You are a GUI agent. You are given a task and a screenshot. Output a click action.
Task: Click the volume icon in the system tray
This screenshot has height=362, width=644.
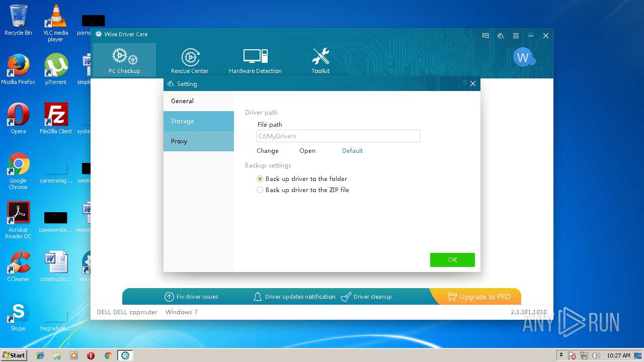[x=596, y=355]
